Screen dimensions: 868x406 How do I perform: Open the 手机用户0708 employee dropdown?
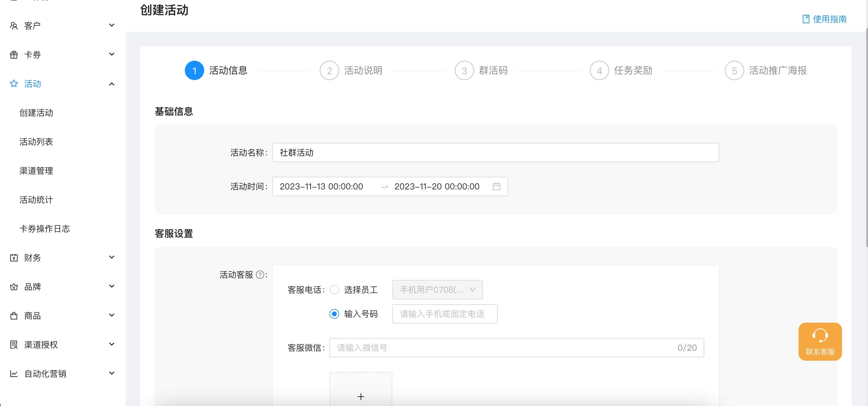point(437,290)
